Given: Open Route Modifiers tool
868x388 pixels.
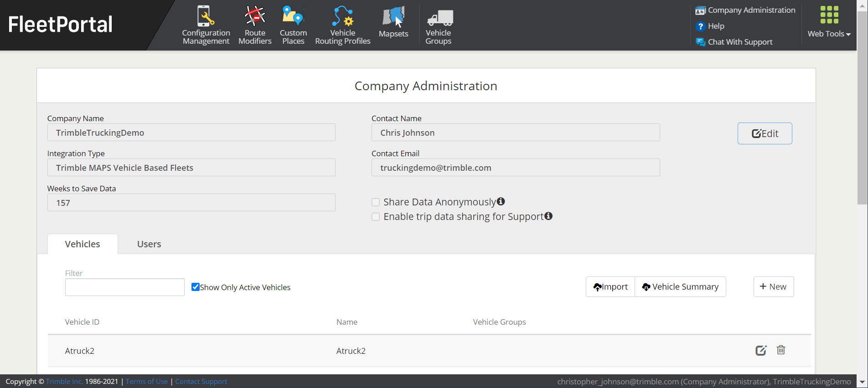Looking at the screenshot, I should [x=255, y=25].
